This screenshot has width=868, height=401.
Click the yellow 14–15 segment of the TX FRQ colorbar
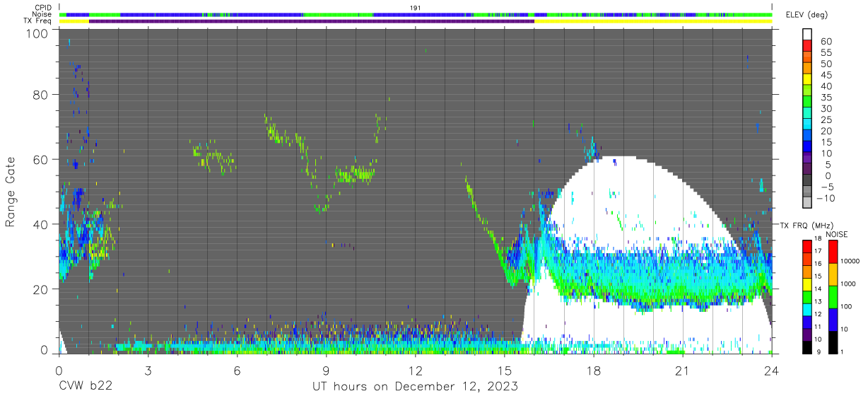[807, 284]
